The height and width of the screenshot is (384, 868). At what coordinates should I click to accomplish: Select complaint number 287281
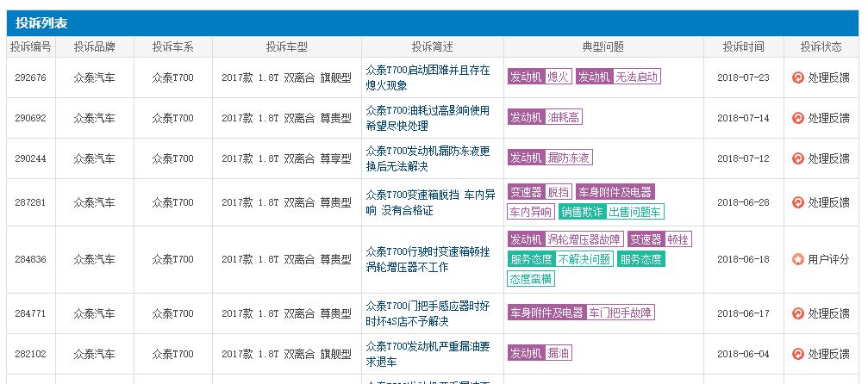[30, 202]
